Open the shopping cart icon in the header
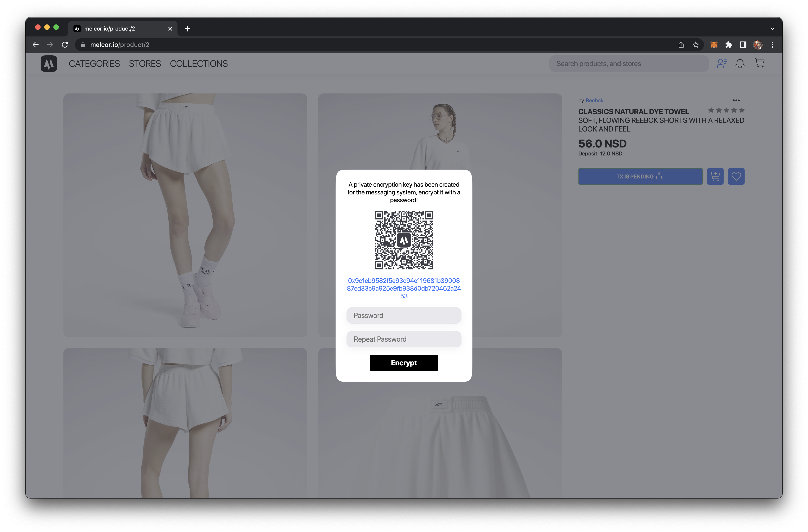808x532 pixels. [759, 63]
